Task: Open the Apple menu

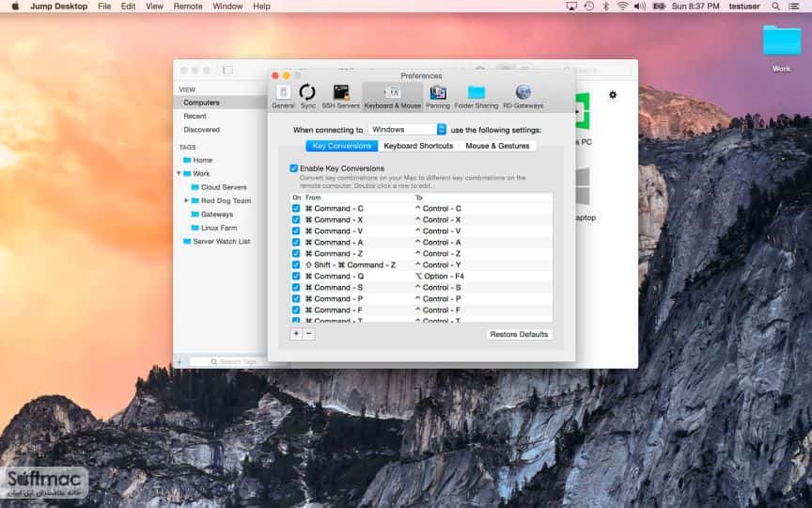Action: click(x=15, y=7)
